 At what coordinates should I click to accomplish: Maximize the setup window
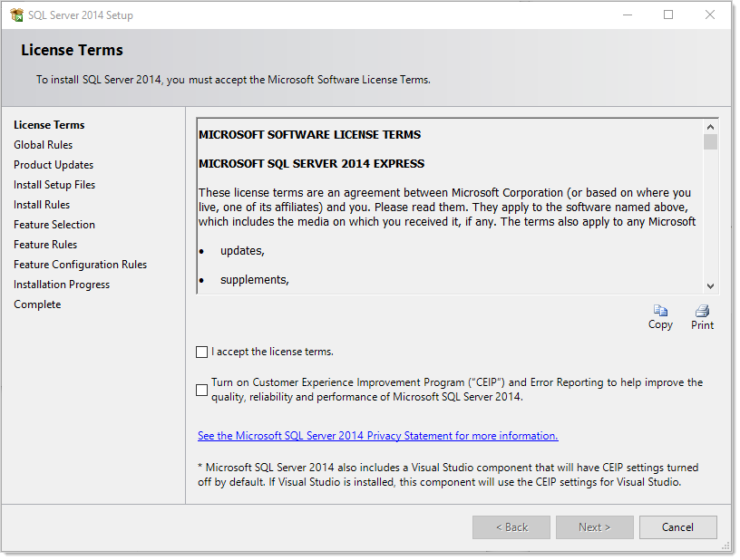coord(668,14)
